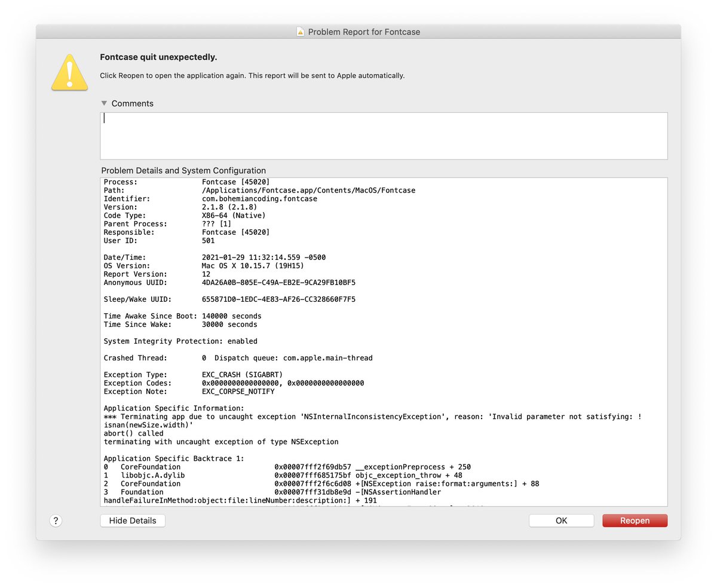Screen dimensions: 717x588
Task: Click the yellow warning icon
Action: tap(69, 72)
